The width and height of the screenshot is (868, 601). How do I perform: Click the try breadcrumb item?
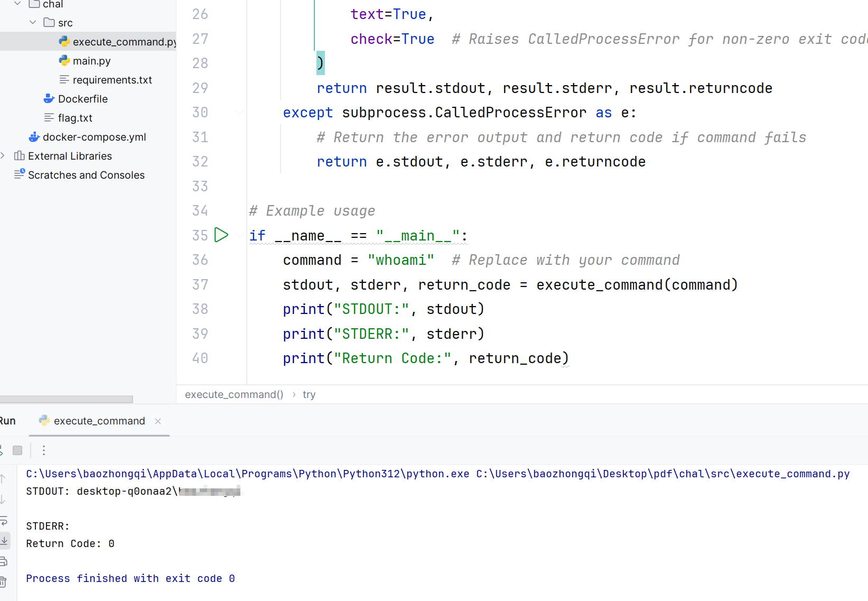(309, 395)
